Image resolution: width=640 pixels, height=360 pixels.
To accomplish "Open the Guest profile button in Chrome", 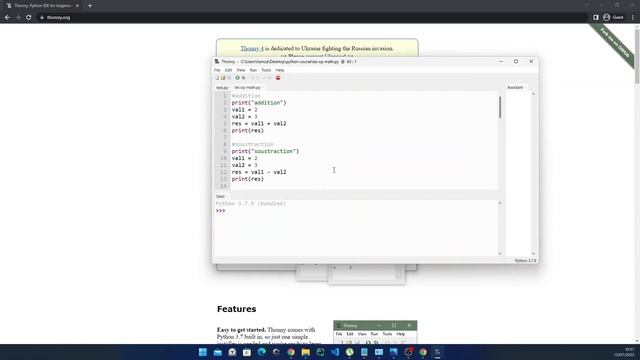I will click(x=613, y=18).
